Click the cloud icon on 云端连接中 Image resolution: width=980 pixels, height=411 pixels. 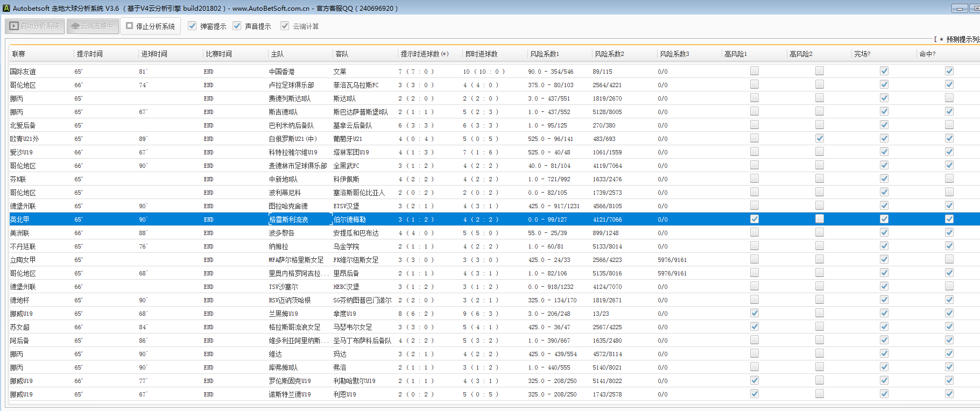75,26
